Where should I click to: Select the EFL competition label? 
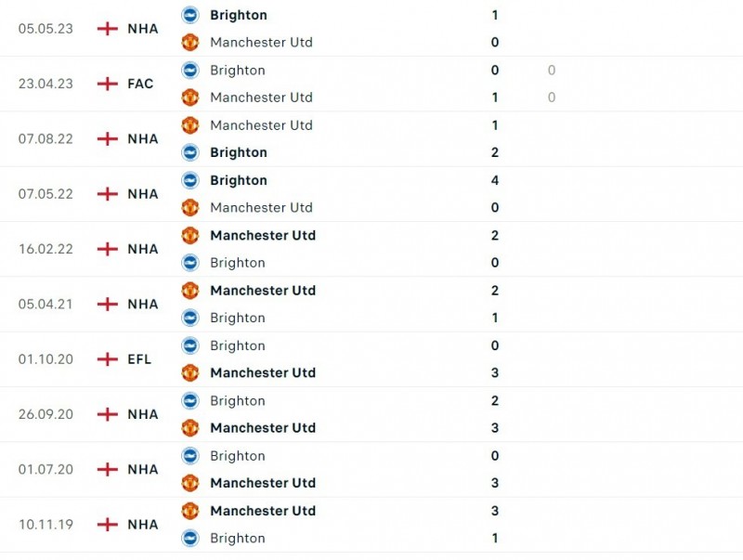pos(139,359)
